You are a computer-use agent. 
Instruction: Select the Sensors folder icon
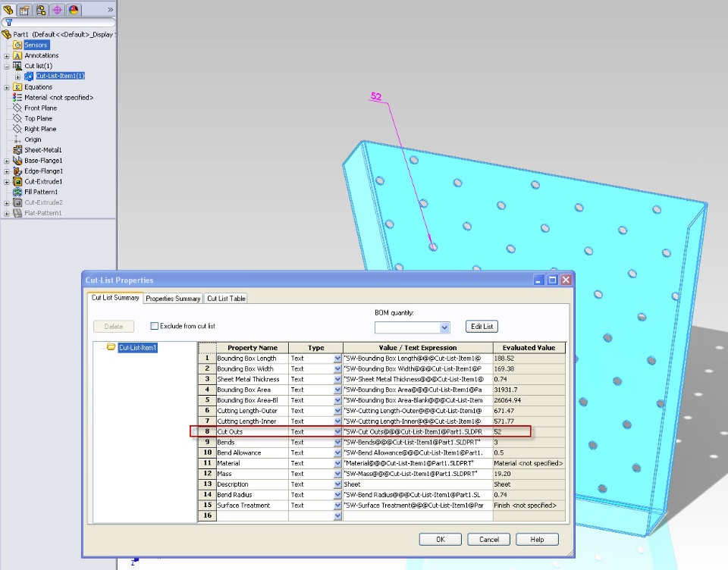coord(17,45)
